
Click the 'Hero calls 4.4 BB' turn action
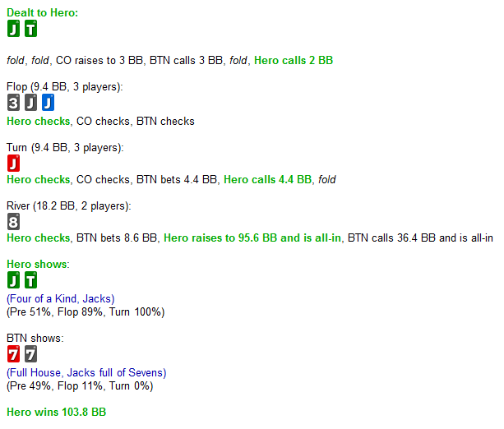pyautogui.click(x=268, y=179)
